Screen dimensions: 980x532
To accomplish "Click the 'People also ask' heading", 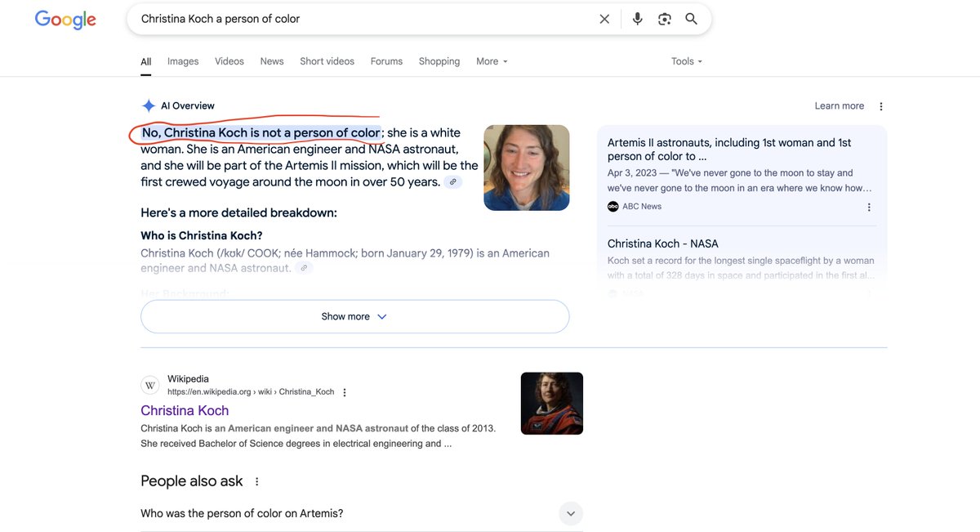I will point(192,481).
